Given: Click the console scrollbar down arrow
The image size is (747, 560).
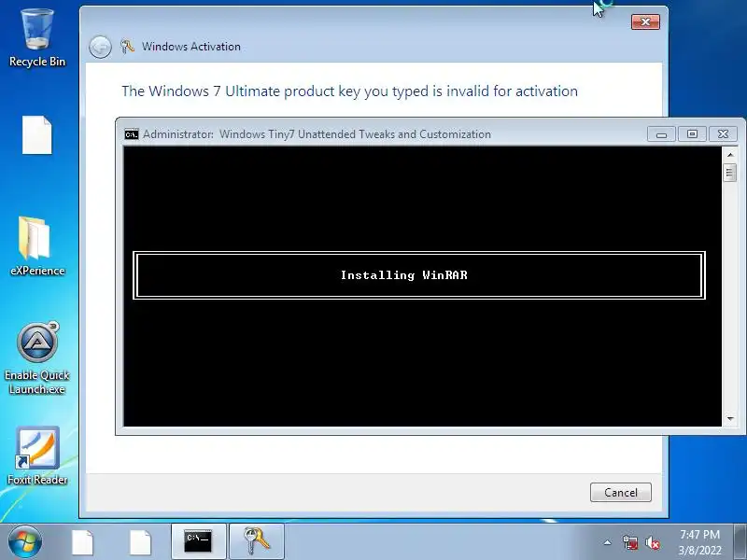Looking at the screenshot, I should coord(730,418).
